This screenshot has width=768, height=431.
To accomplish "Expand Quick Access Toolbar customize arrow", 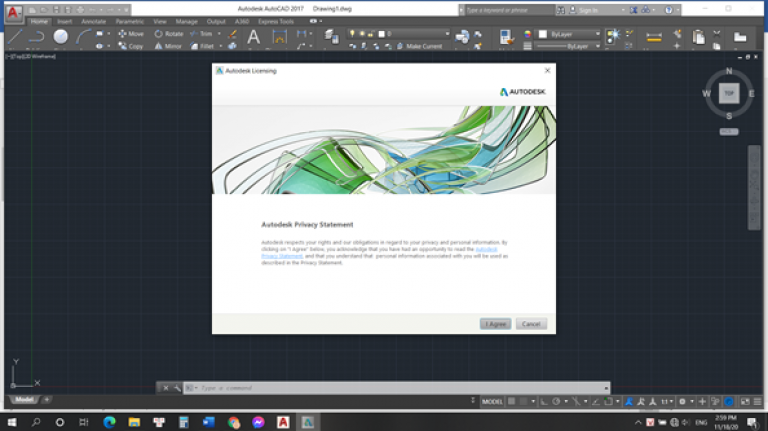I will pyautogui.click(x=126, y=10).
